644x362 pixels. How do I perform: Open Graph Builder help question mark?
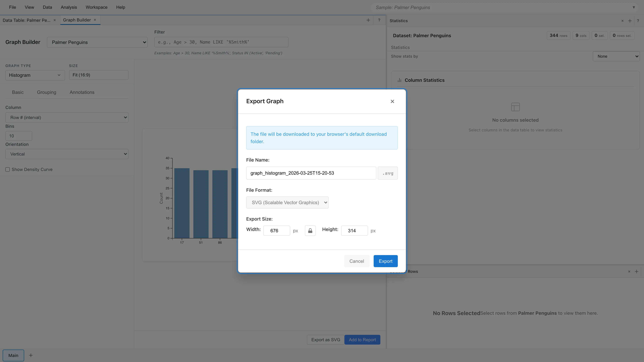[x=379, y=20]
